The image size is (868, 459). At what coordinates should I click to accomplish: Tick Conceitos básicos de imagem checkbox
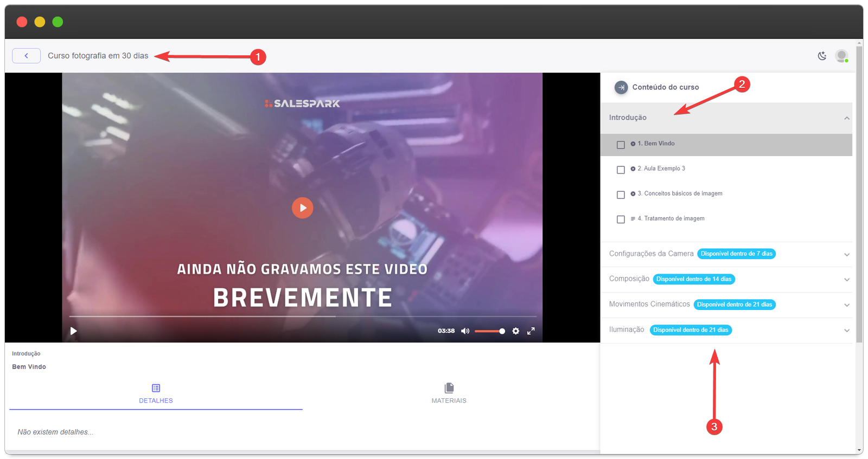pos(621,195)
